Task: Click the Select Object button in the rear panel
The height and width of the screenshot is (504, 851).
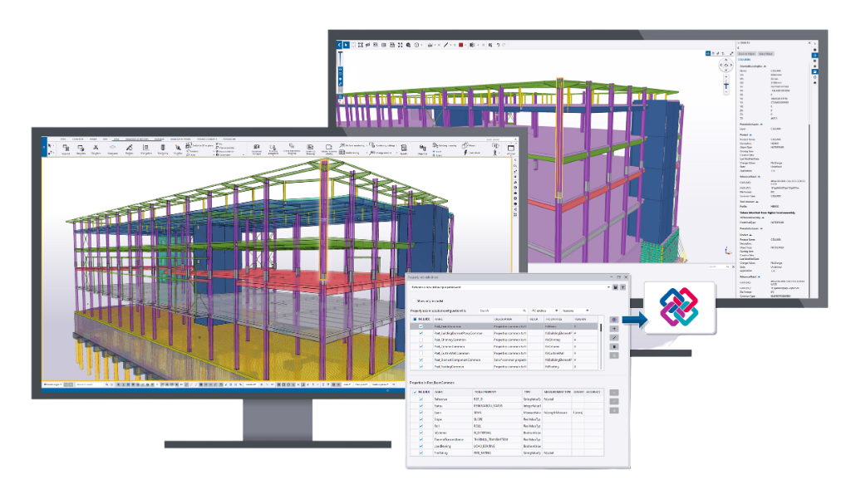Action: [x=765, y=54]
